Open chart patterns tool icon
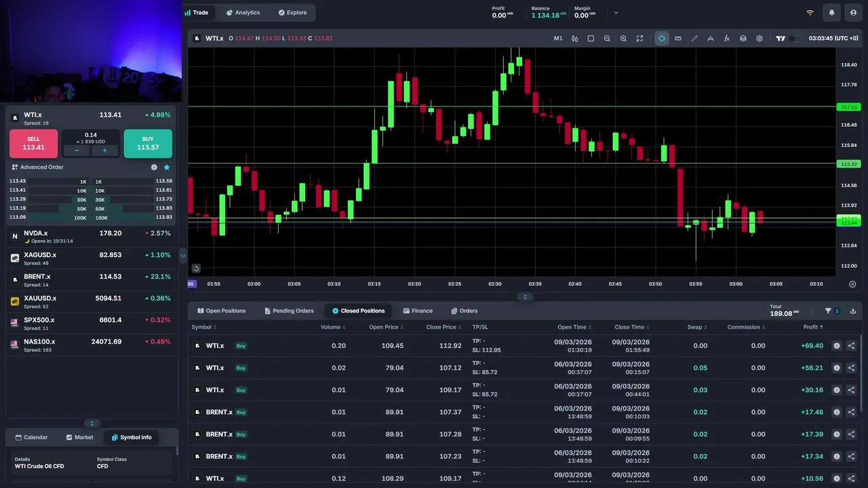The image size is (868, 488). (x=711, y=39)
